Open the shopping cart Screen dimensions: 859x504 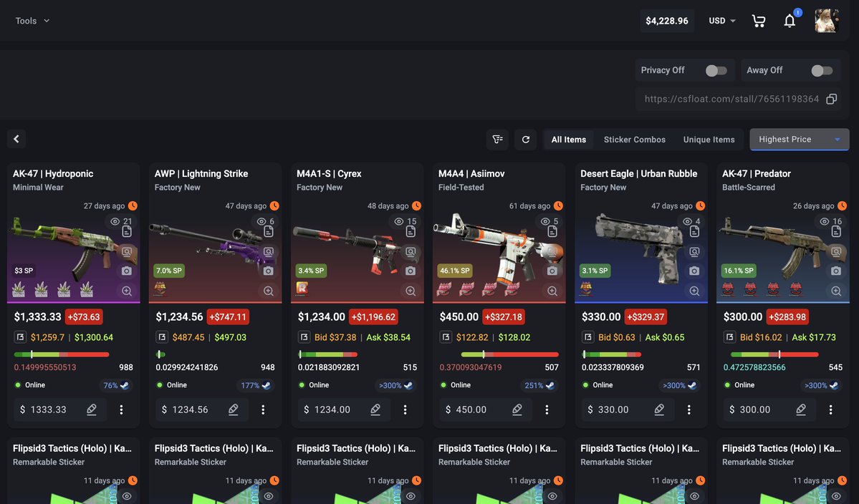pyautogui.click(x=759, y=21)
